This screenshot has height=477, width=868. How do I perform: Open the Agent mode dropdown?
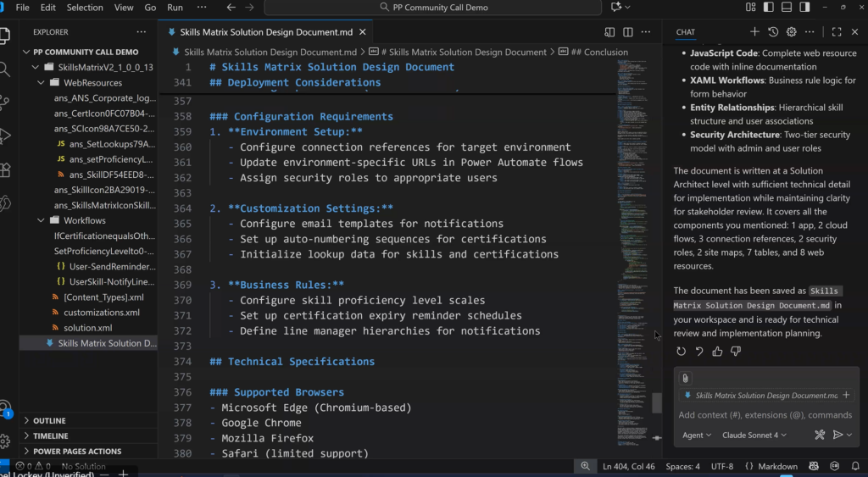click(x=696, y=435)
